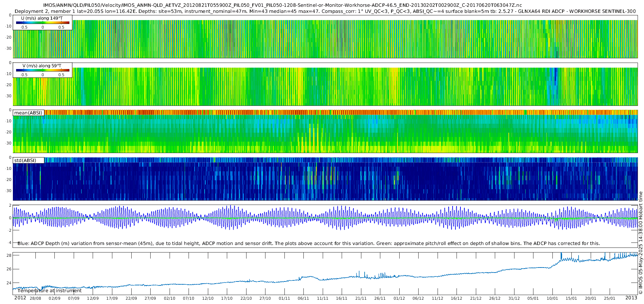
Task: Select the 10/01 date tick
Action: coord(552,298)
